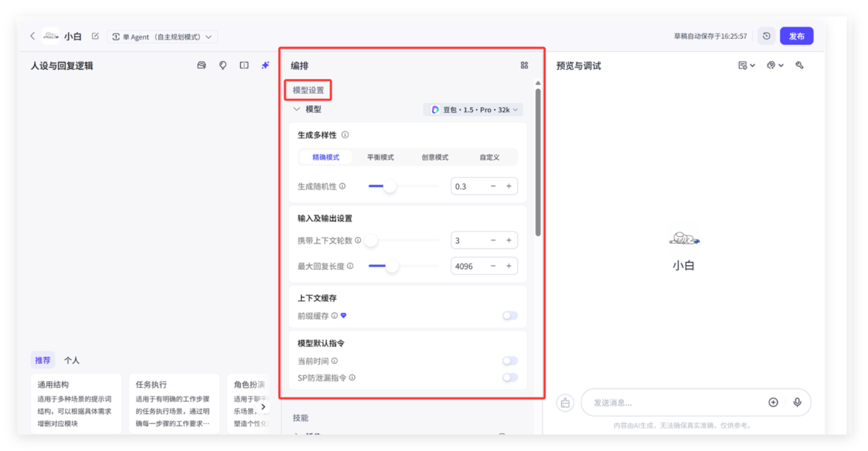Click the microphone icon in message box
Viewport: 868px width, 451px height.
point(797,402)
